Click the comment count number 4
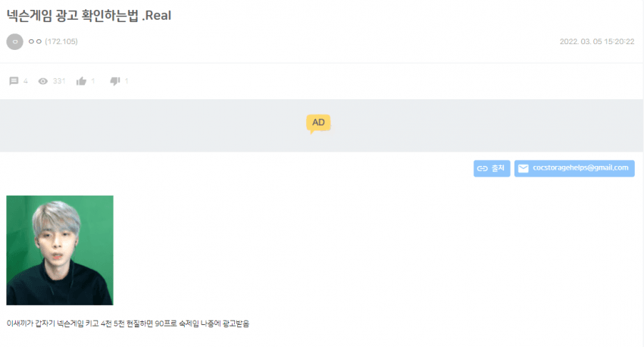 point(26,81)
